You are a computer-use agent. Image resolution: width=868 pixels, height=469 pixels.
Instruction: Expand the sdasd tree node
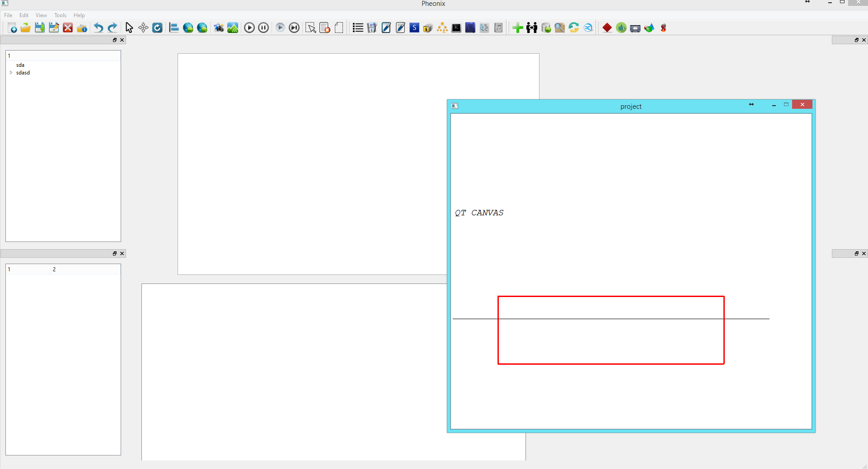(x=11, y=72)
